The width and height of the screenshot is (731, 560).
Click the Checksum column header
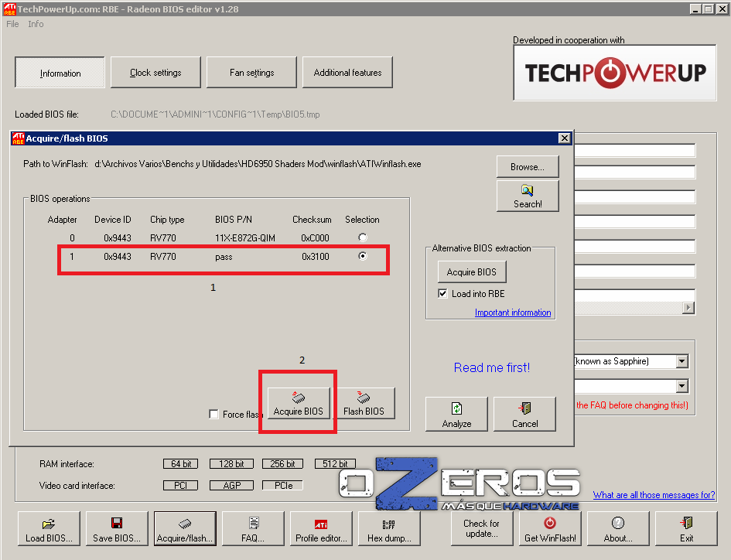(x=312, y=220)
